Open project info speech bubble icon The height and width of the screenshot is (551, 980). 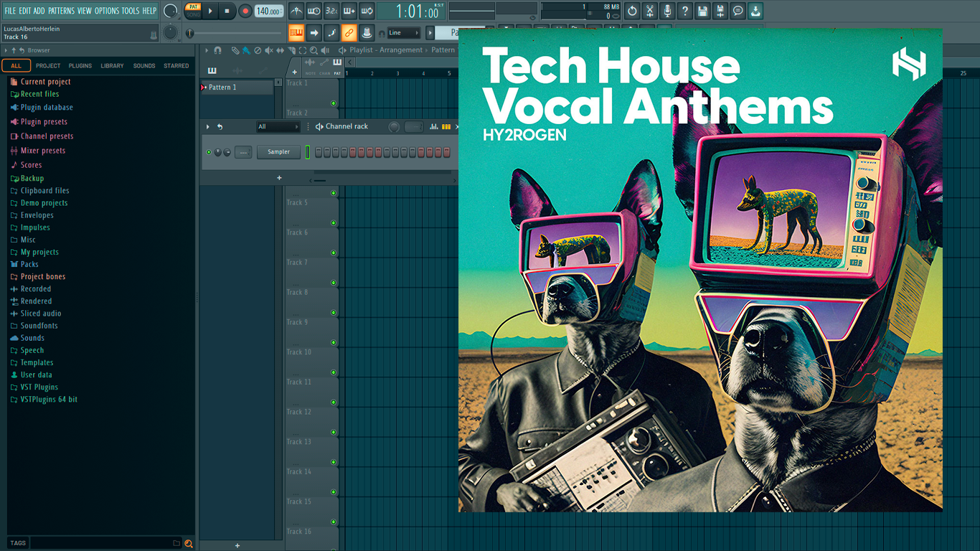tap(738, 11)
